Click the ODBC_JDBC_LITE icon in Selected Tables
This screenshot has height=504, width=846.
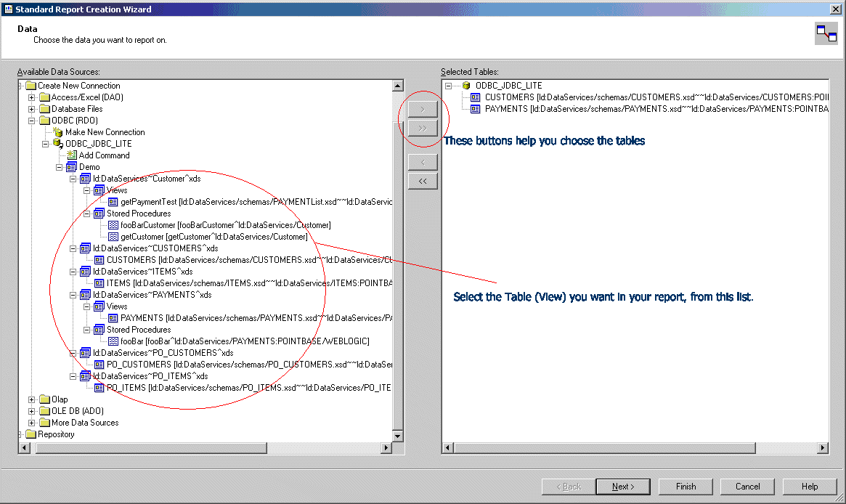(467, 85)
